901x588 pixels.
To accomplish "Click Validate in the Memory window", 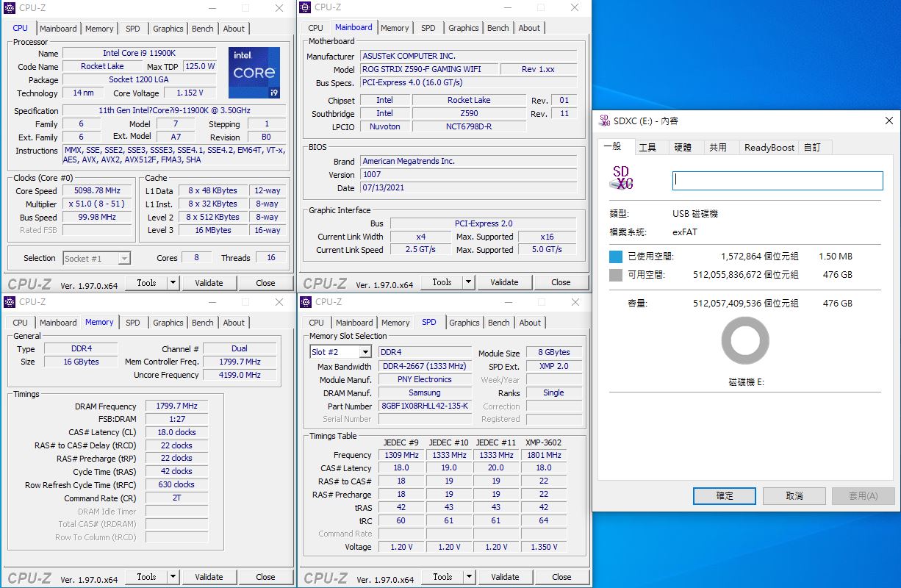I will point(209,577).
